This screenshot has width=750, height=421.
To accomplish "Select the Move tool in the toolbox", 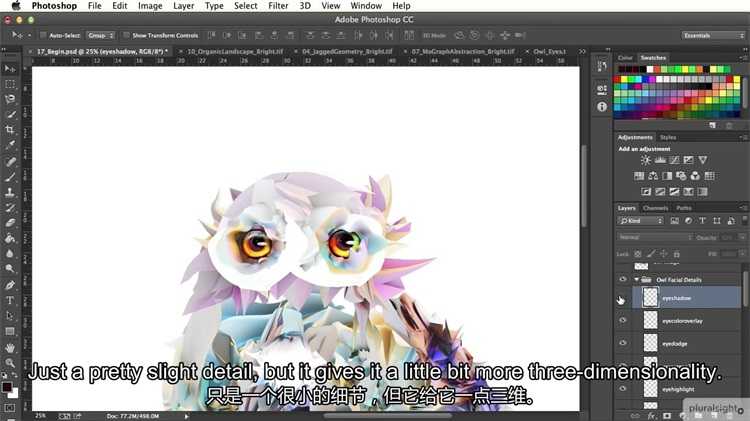I will coord(10,69).
